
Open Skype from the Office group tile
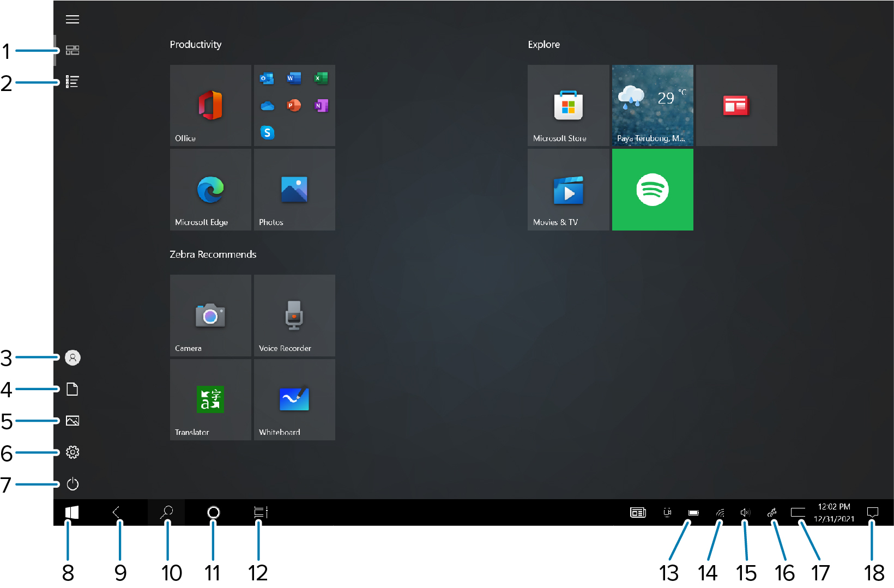click(267, 132)
